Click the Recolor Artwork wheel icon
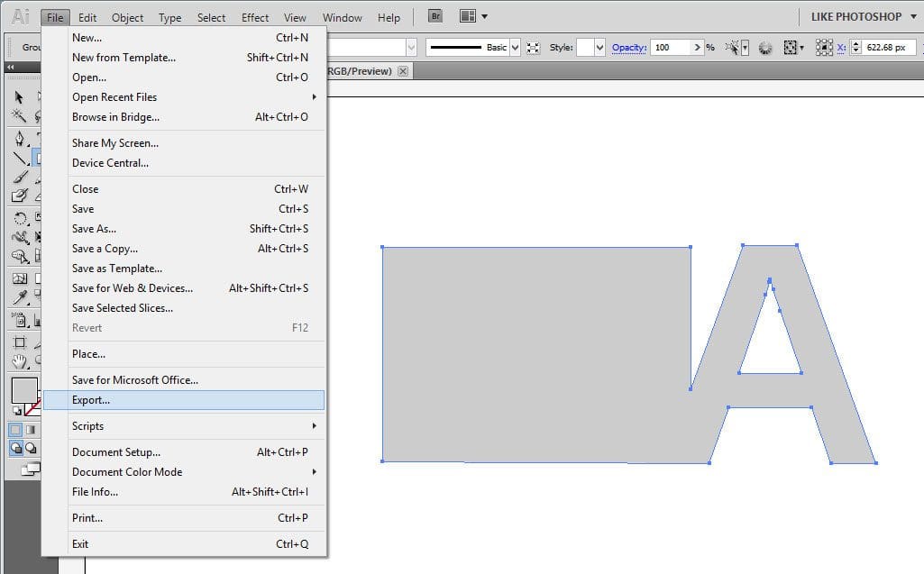Image resolution: width=924 pixels, height=574 pixels. click(765, 48)
